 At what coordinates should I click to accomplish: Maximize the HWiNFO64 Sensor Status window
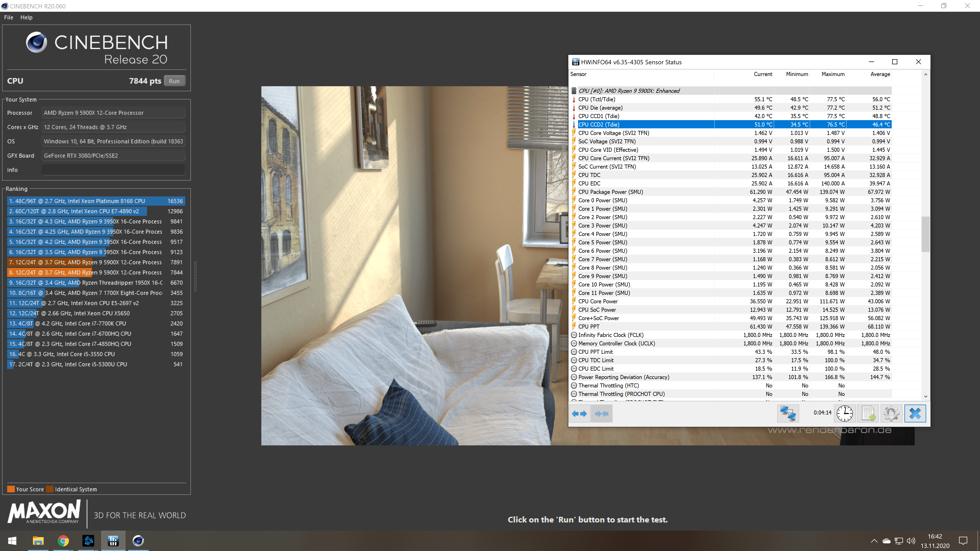895,62
